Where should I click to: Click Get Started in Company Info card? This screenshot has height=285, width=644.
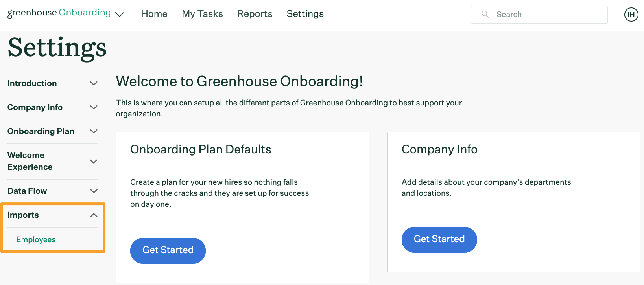[x=439, y=239]
